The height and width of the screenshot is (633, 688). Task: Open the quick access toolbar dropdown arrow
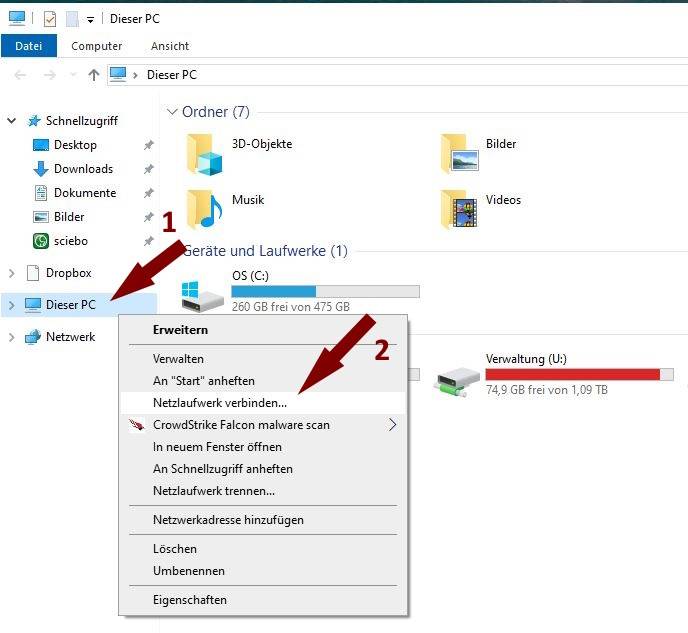click(x=90, y=19)
